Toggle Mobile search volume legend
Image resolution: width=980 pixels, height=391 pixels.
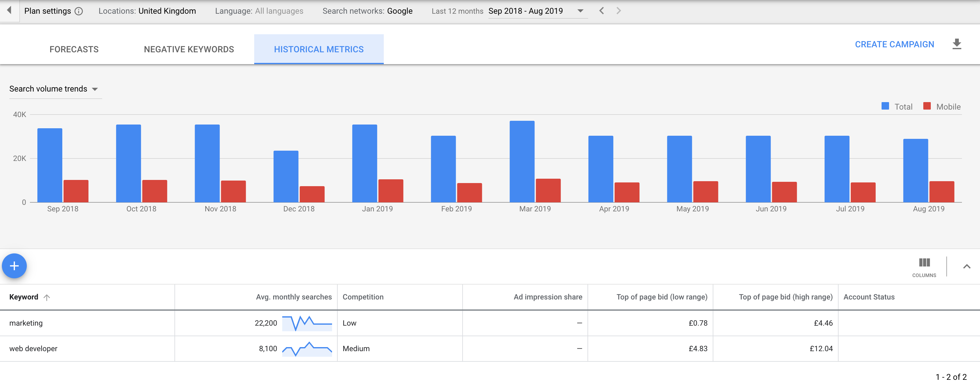pyautogui.click(x=943, y=105)
